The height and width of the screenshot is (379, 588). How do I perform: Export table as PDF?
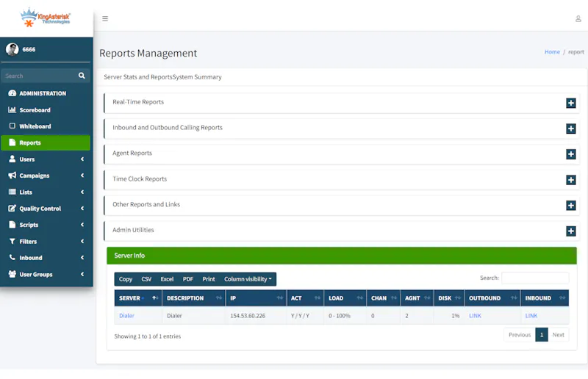point(188,279)
